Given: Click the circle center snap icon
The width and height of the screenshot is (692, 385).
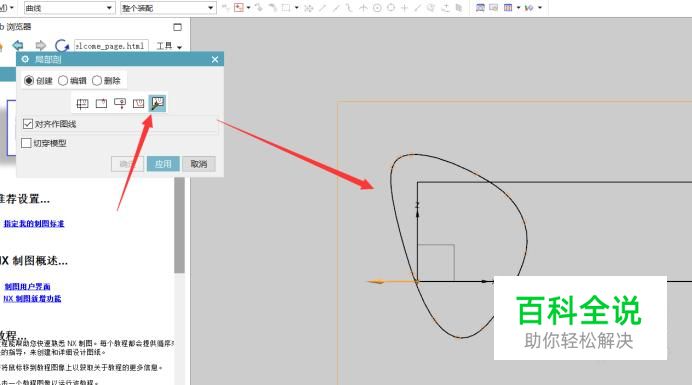Looking at the screenshot, I should click(x=377, y=8).
